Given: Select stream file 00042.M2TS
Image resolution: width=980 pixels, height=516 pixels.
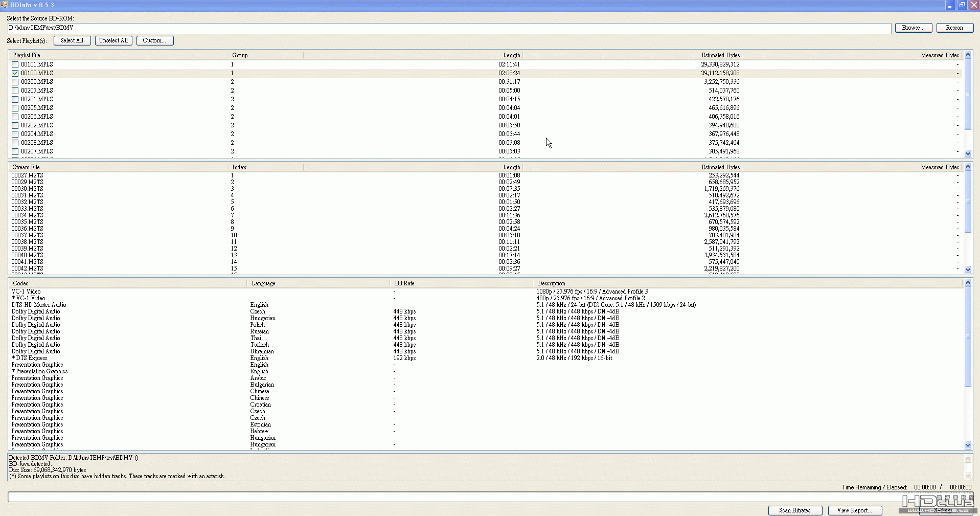Looking at the screenshot, I should click(x=486, y=268).
